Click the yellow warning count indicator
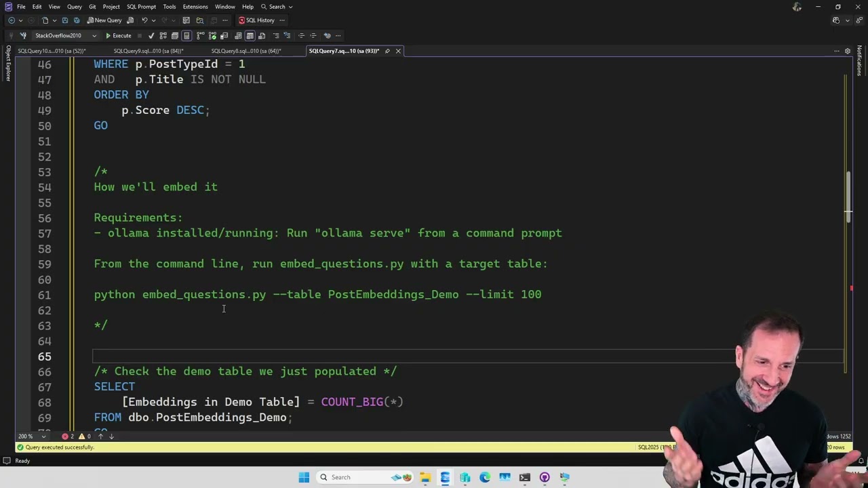Viewport: 868px width, 488px height. click(x=85, y=436)
